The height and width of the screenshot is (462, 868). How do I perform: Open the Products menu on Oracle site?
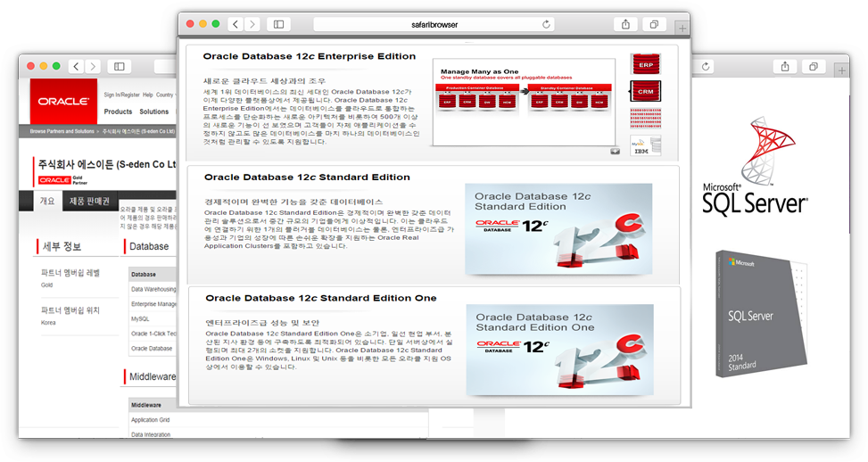tap(118, 111)
